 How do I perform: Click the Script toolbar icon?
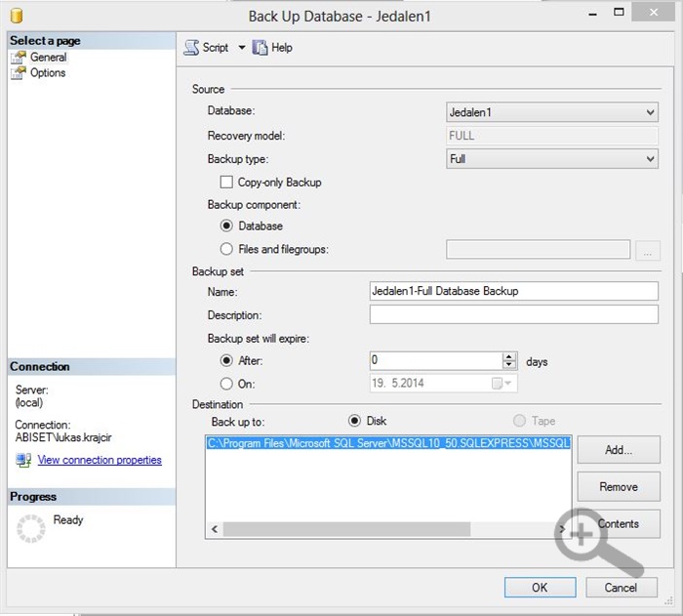[191, 47]
